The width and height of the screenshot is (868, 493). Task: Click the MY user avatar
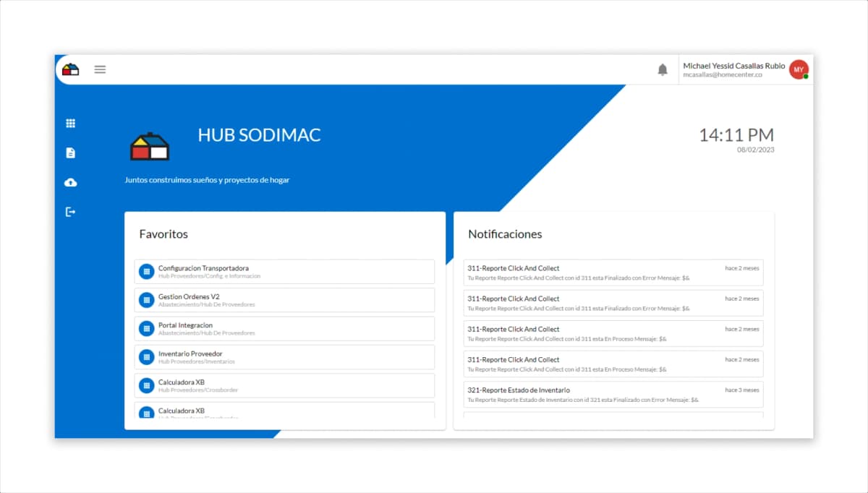coord(799,69)
